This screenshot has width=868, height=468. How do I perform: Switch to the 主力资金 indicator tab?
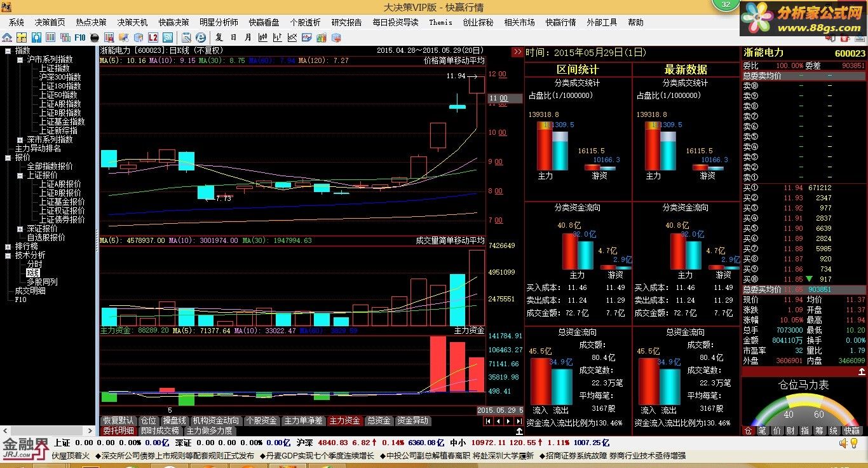click(345, 421)
